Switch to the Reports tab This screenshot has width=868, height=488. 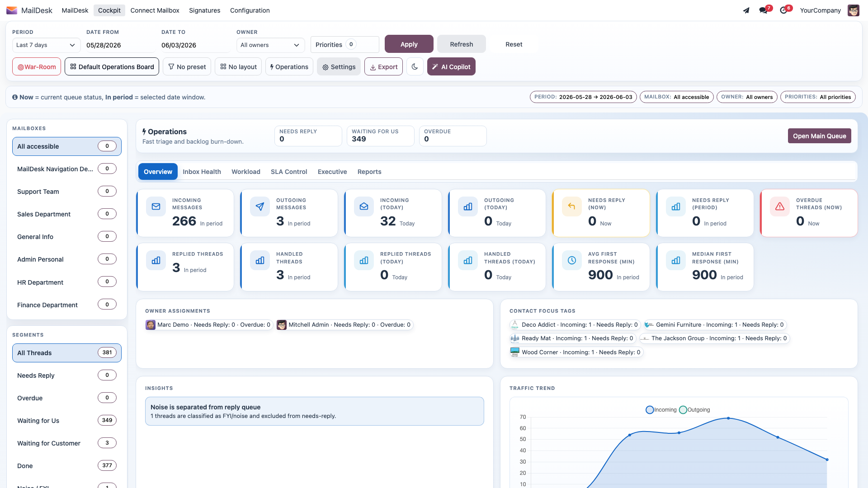click(x=369, y=172)
